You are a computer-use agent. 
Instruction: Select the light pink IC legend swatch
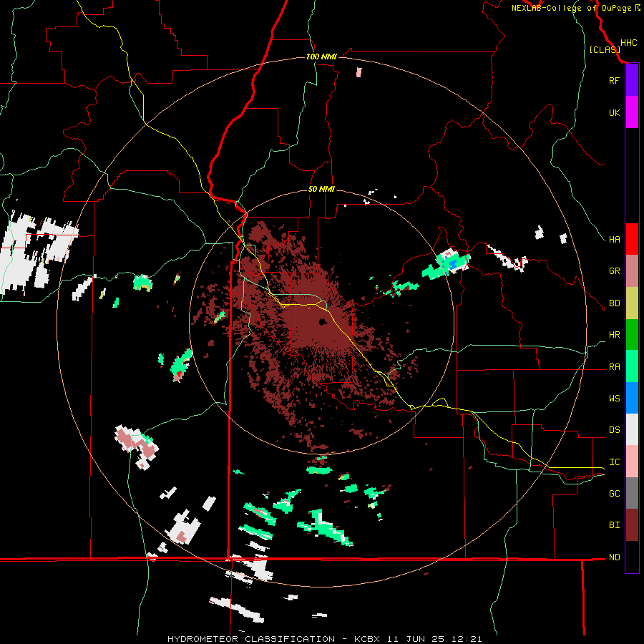coord(632,462)
